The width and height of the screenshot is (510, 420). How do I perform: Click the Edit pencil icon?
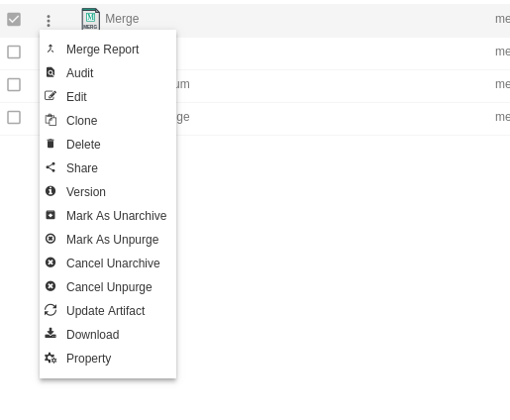[51, 96]
